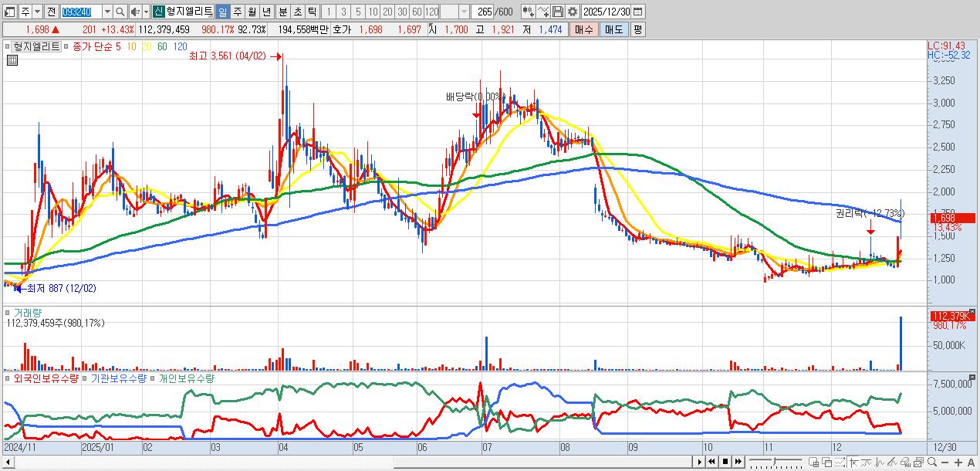980x471 pixels.
Task: Click the 개인보유수량 legend label
Action: (186, 378)
